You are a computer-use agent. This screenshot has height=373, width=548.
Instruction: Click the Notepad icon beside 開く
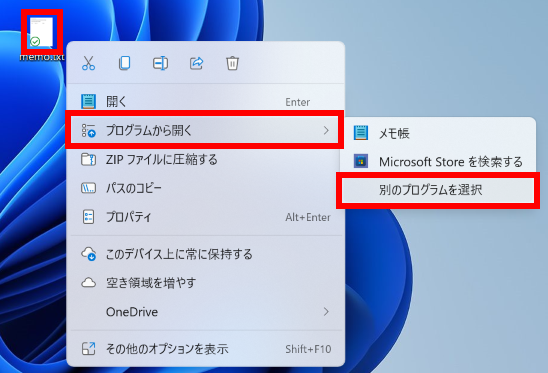point(88,102)
